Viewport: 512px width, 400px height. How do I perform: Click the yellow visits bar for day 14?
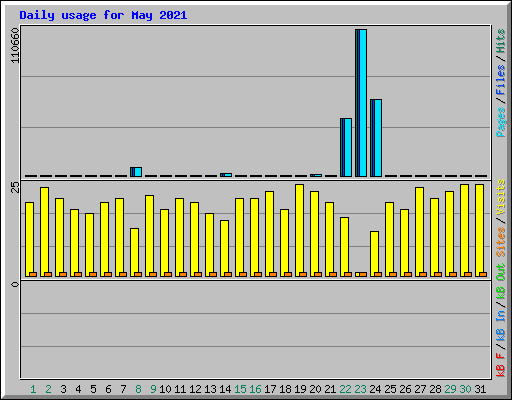coord(224,248)
